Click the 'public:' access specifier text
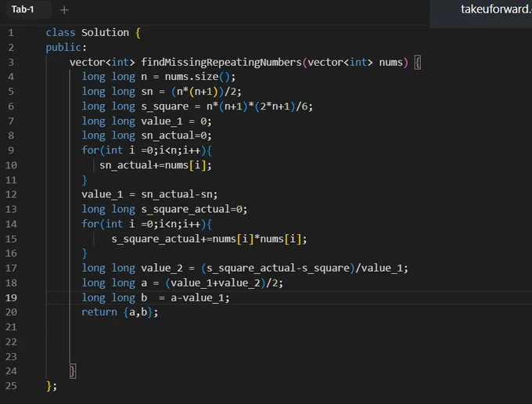 [66, 47]
